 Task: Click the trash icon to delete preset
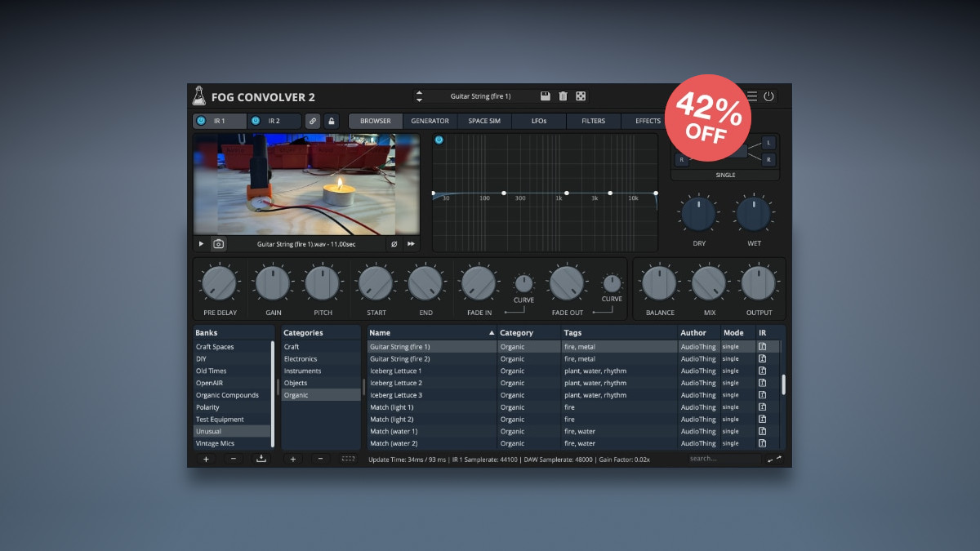pyautogui.click(x=563, y=96)
